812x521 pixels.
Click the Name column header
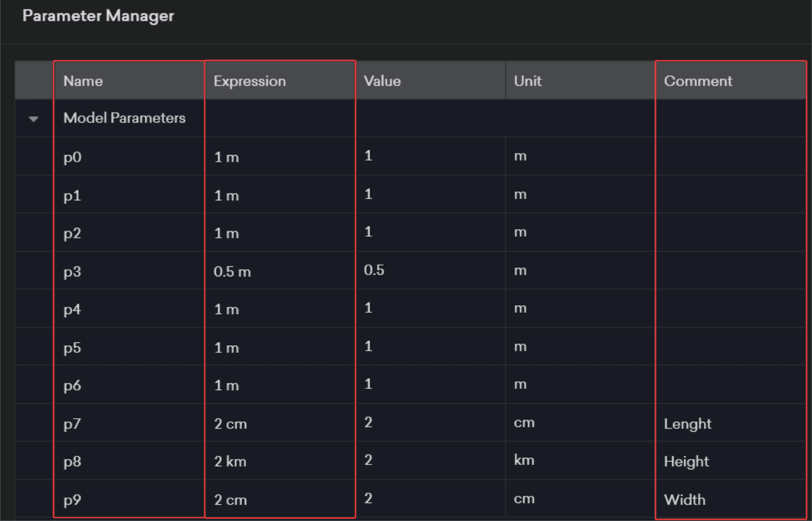tap(83, 81)
